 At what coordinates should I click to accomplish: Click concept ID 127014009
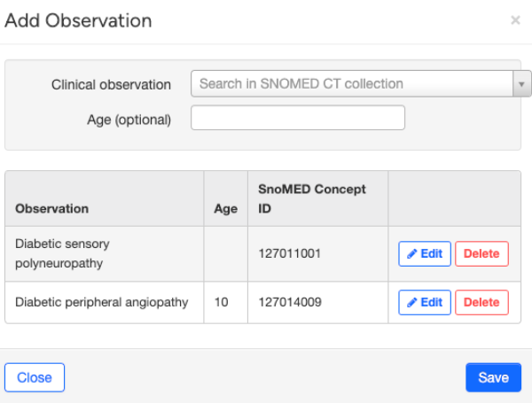click(289, 302)
